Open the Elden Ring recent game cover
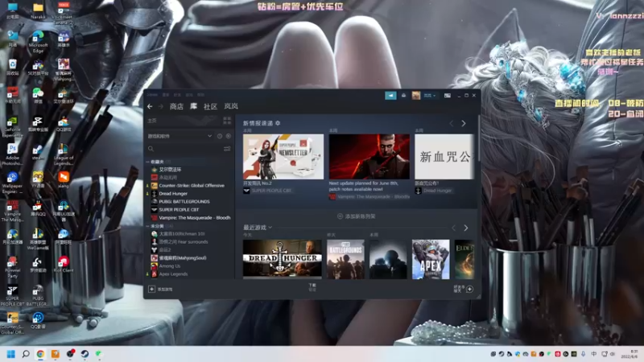Image resolution: width=644 pixels, height=362 pixels. tap(464, 259)
